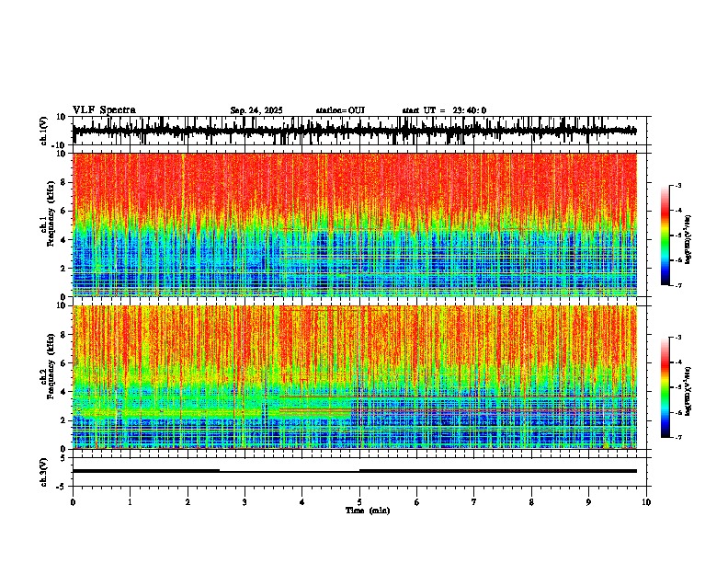Click the thin segment of the ch.3 trace
This screenshot has height=563, width=728.
point(290,471)
